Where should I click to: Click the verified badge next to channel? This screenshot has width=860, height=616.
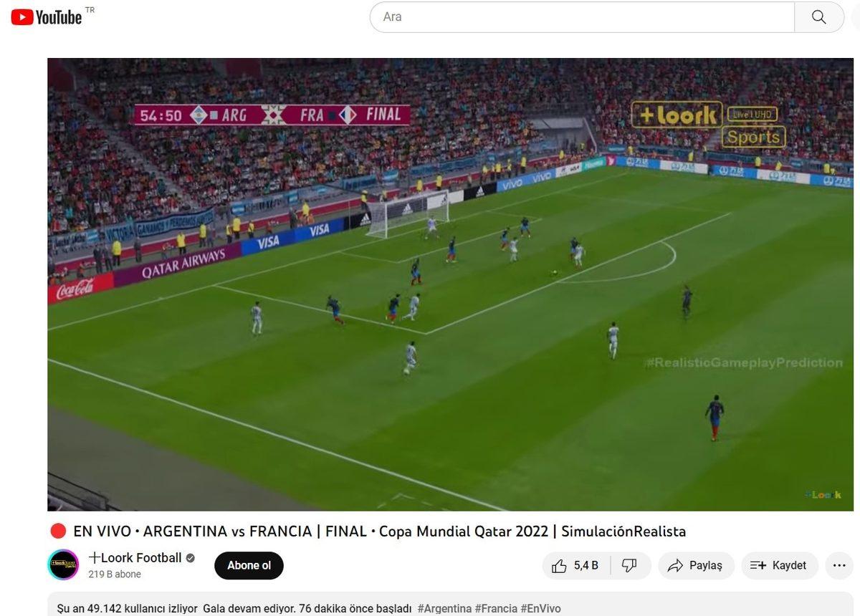coord(190,558)
